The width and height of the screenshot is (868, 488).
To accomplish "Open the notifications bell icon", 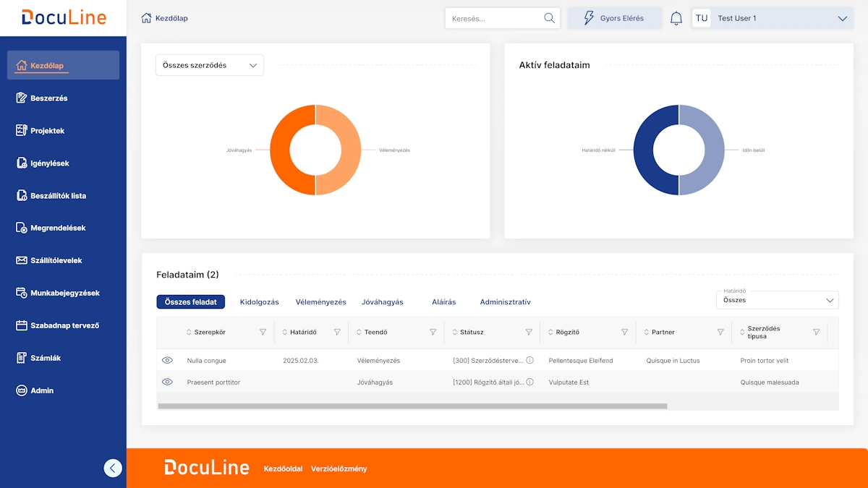I will (x=676, y=19).
